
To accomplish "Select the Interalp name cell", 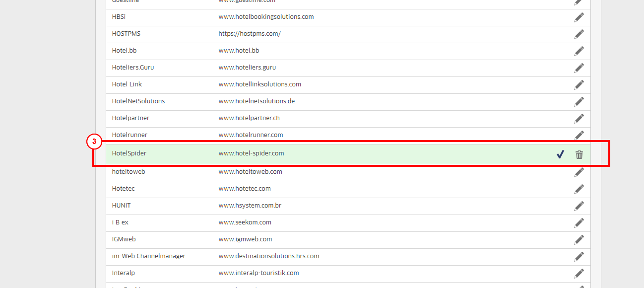I will (x=124, y=273).
